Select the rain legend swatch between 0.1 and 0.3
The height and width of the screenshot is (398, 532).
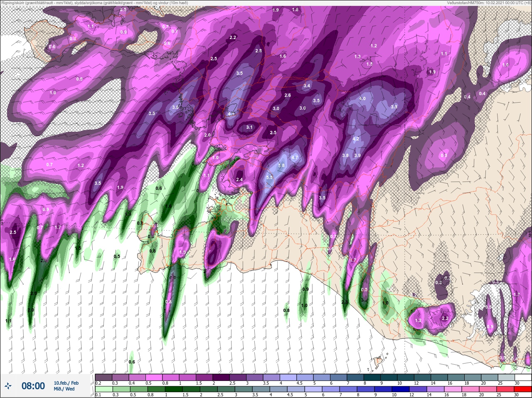tap(104, 389)
